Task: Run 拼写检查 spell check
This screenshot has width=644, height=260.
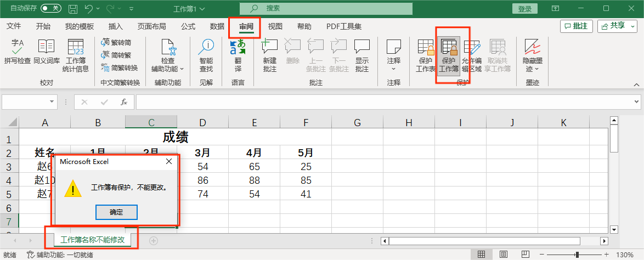Action: pyautogui.click(x=17, y=53)
